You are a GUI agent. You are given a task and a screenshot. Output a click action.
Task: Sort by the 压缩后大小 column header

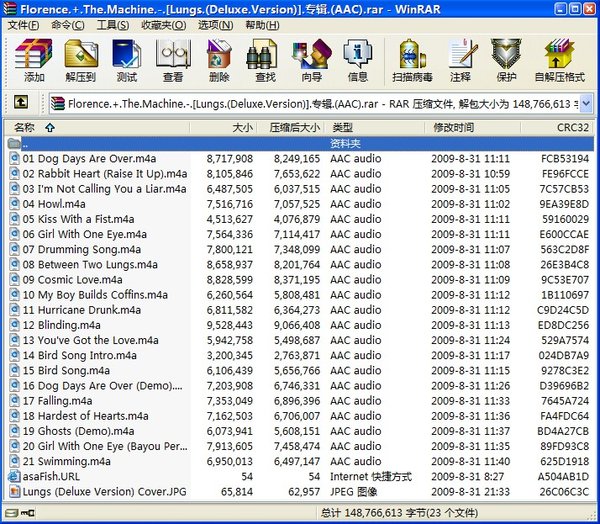pyautogui.click(x=290, y=127)
